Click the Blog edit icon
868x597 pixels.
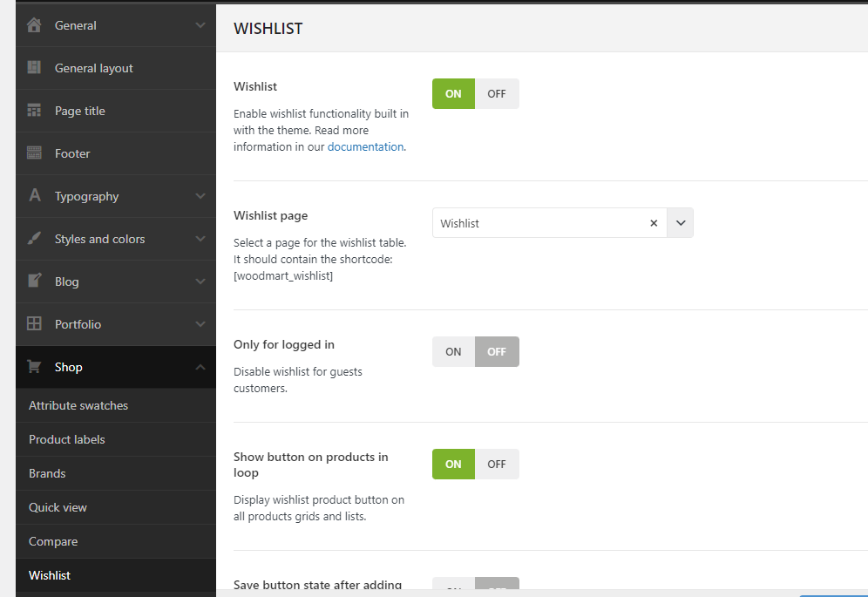point(35,282)
